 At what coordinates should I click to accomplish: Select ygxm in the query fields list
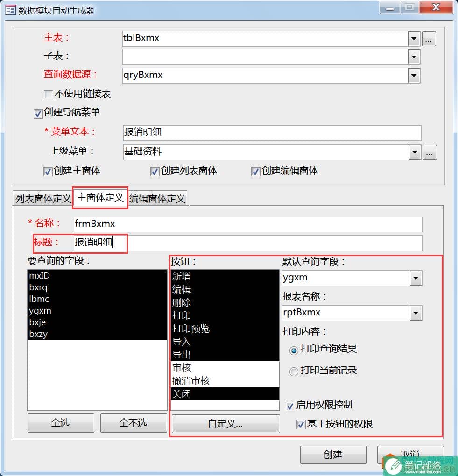coord(97,310)
